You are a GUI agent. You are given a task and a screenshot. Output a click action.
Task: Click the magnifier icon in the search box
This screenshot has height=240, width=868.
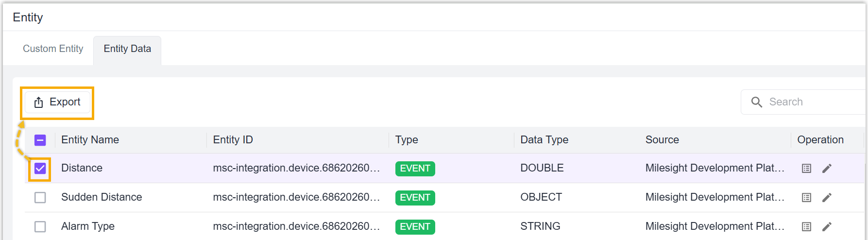(x=757, y=102)
